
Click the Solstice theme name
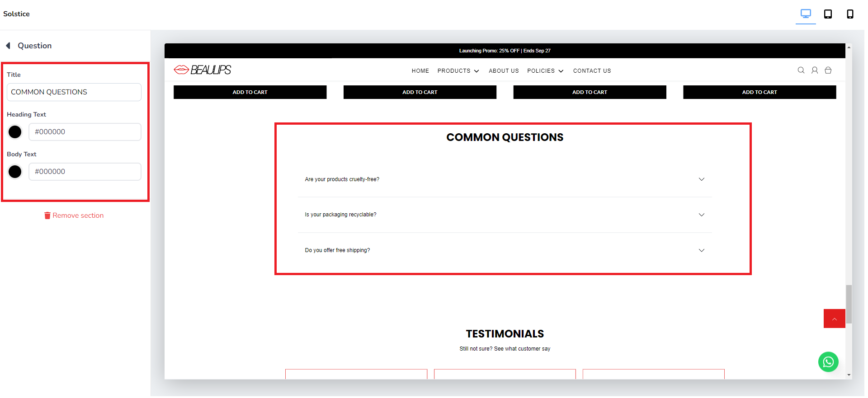16,14
